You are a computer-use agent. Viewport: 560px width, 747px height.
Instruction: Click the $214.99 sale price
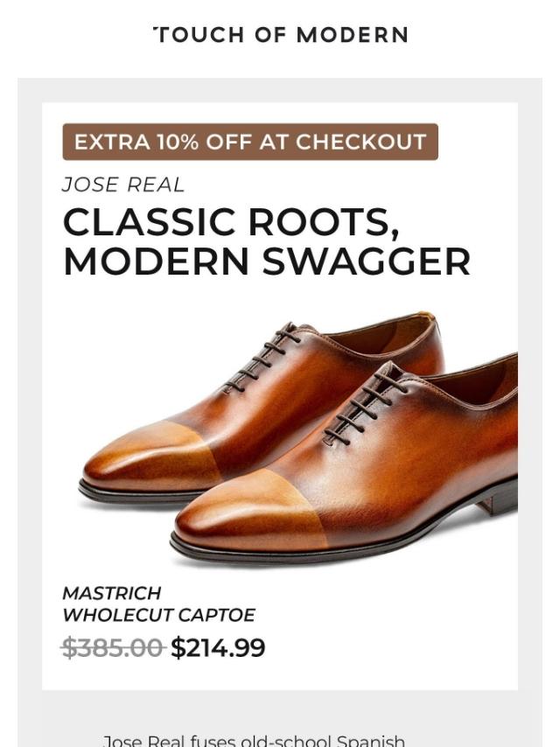pos(218,648)
